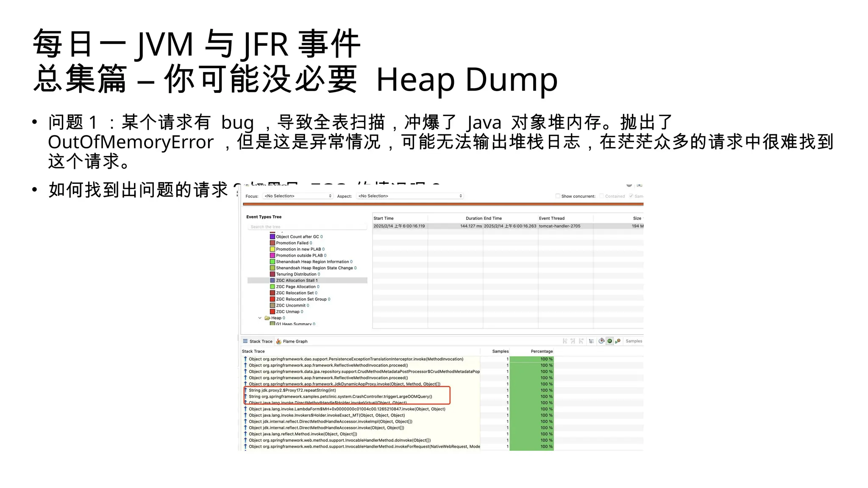Sort by the Start Time column header

[400, 219]
